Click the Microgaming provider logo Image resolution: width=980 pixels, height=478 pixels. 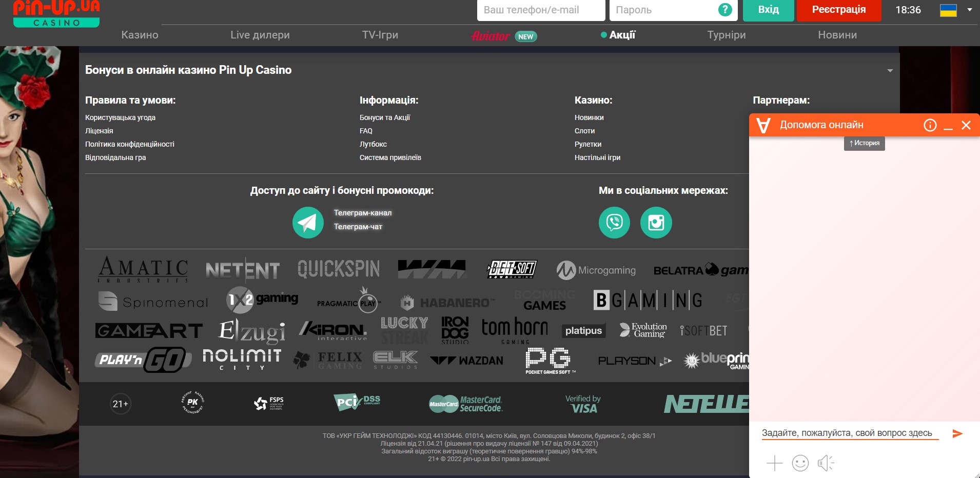(596, 270)
